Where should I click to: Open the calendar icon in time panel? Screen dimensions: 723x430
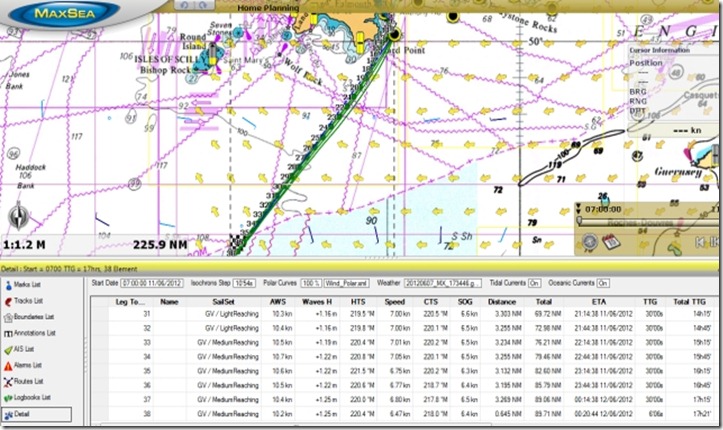point(611,242)
